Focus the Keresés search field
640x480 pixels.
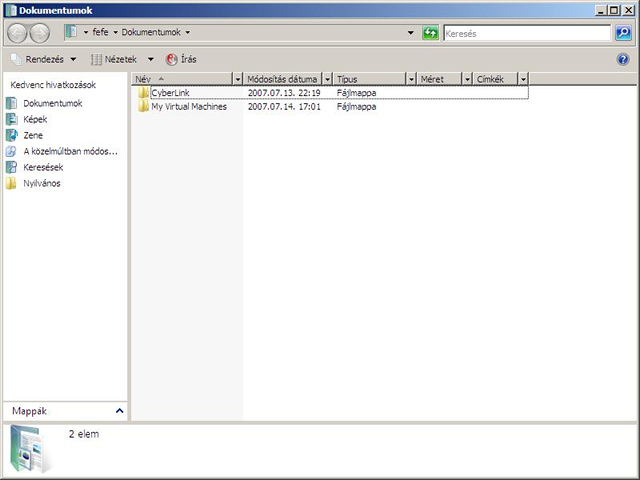tap(527, 33)
